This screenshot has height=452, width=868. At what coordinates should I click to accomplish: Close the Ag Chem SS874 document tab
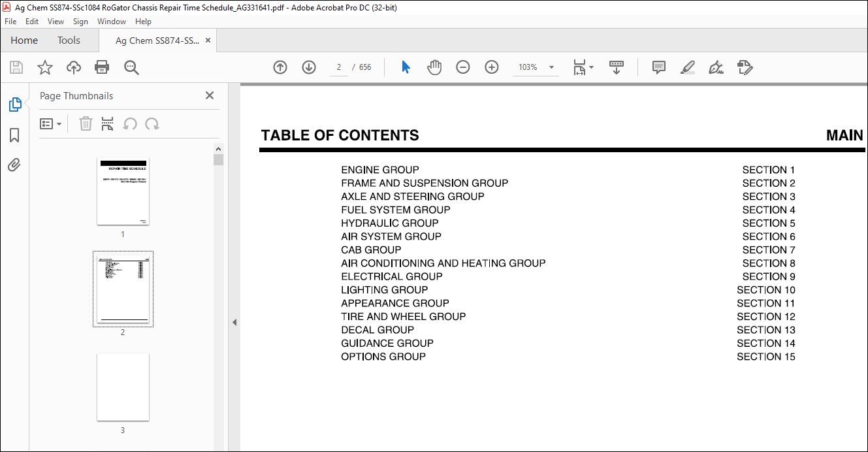click(208, 40)
